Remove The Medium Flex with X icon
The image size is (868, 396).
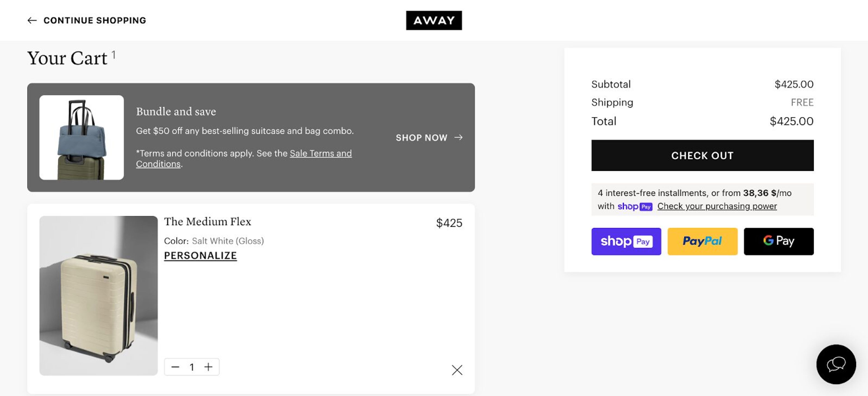click(x=457, y=370)
